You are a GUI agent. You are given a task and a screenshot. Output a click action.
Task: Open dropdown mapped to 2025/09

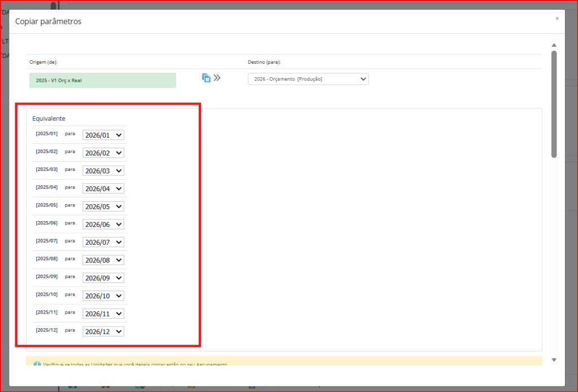(x=103, y=278)
